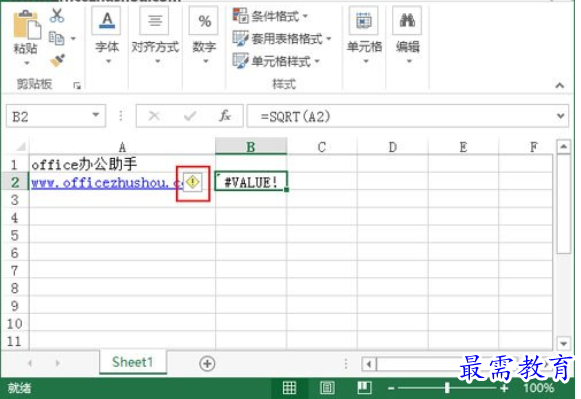Click the zoom slider handle
Viewport: 581px width, 399px height.
(447, 388)
